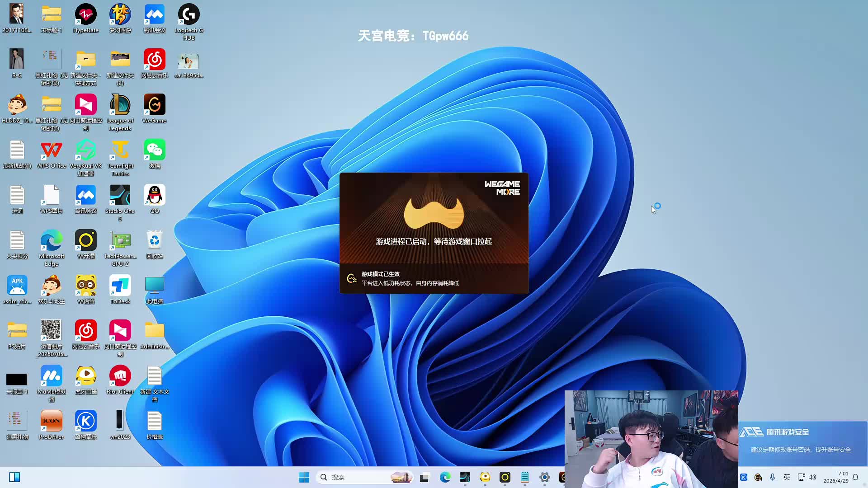Viewport: 868px width, 488px height.
Task: Open the WPS Office shortcut
Action: [51, 150]
